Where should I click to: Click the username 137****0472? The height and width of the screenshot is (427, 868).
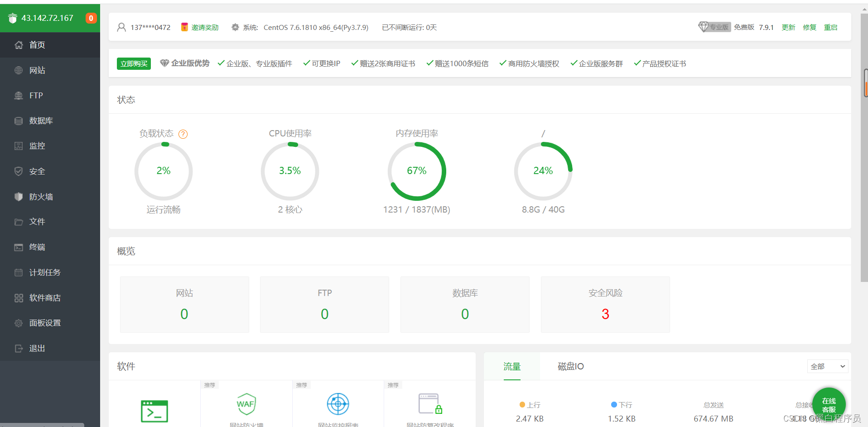tap(150, 27)
